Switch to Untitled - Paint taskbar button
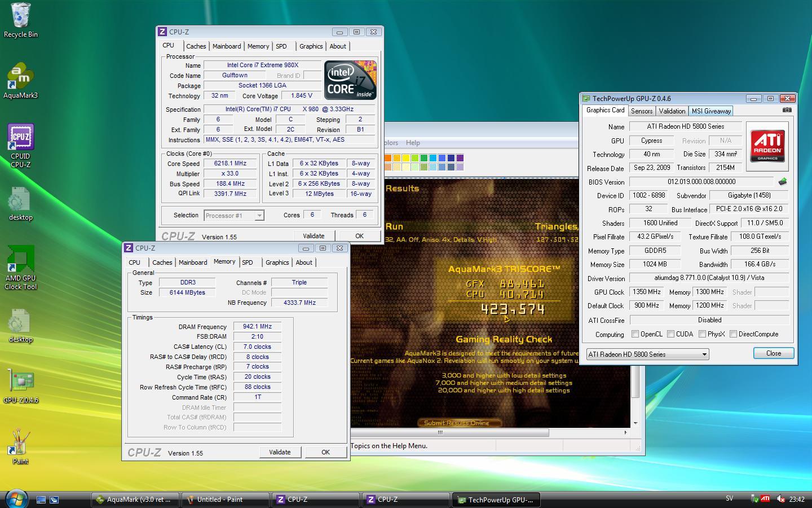812x508 pixels. point(225,500)
